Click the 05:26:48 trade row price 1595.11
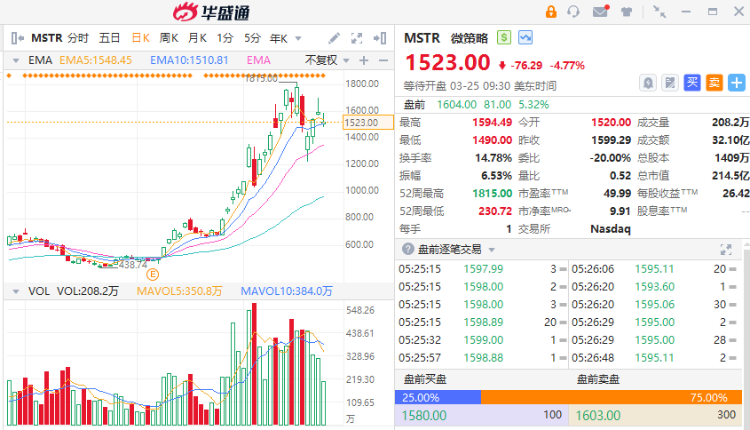 (x=654, y=358)
